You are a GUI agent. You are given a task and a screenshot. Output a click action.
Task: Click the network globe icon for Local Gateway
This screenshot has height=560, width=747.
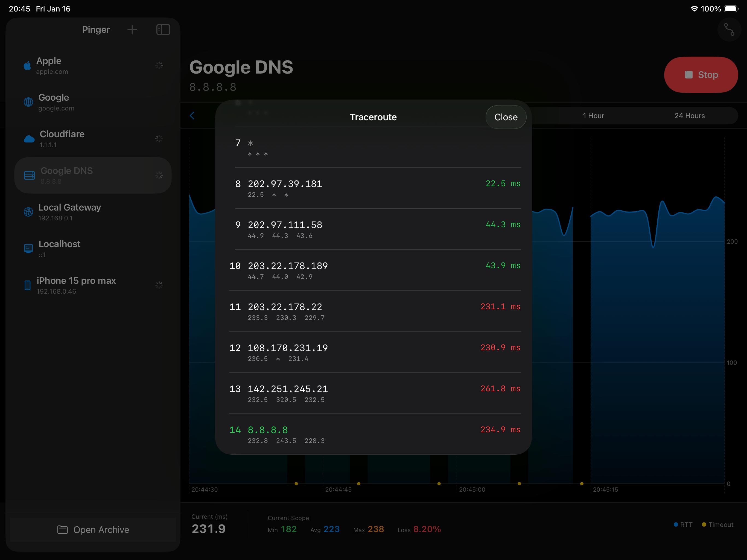(x=28, y=212)
